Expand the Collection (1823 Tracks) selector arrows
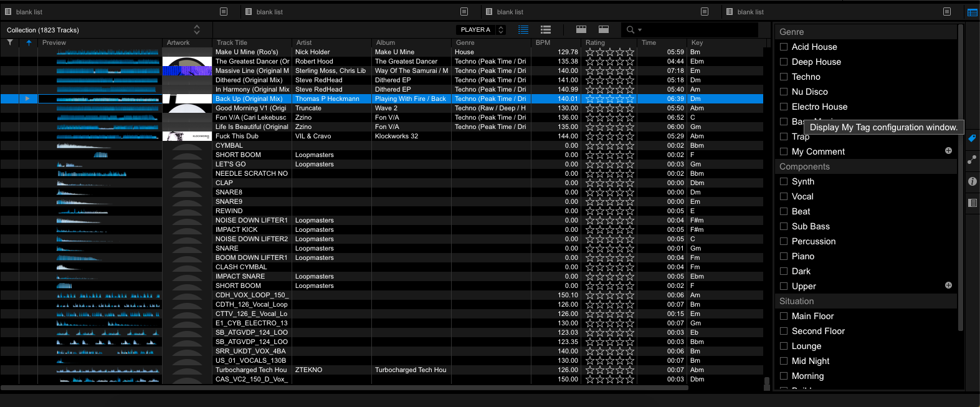This screenshot has height=407, width=980. point(197,30)
